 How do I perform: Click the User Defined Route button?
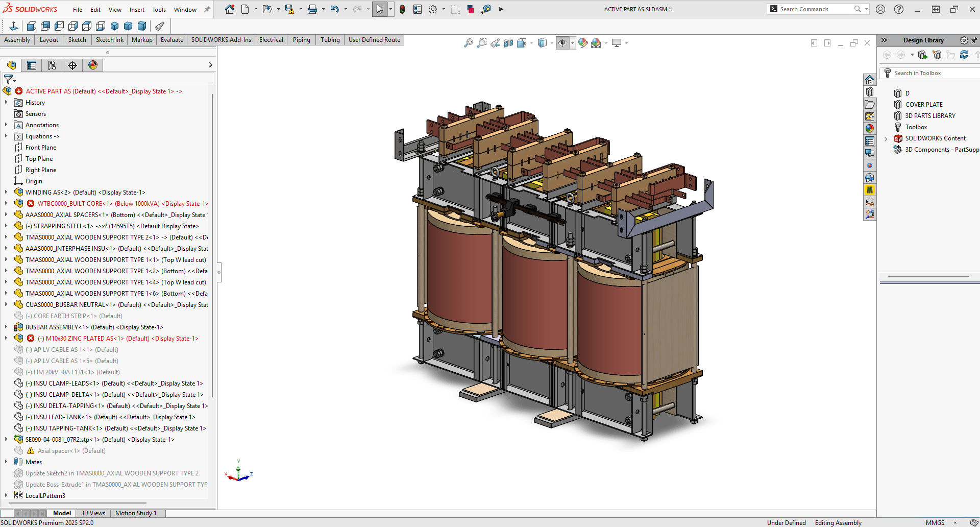(x=374, y=39)
